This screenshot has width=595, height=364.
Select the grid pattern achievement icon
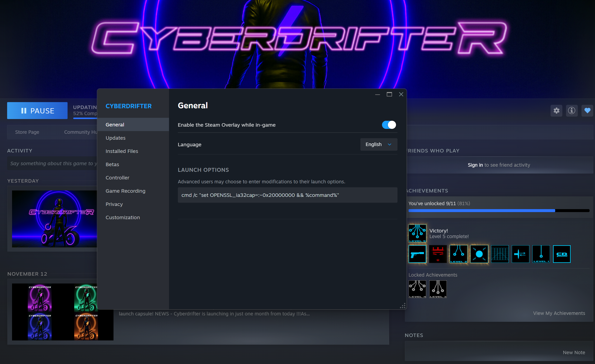pos(500,254)
